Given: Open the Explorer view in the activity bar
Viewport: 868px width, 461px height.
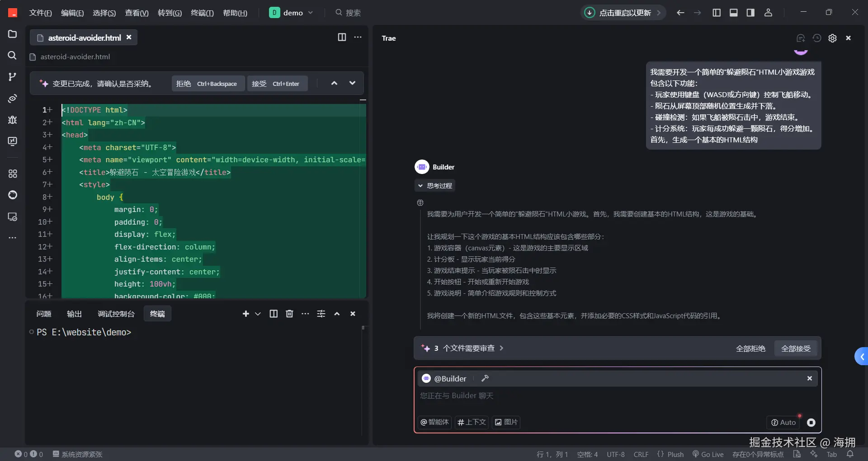Looking at the screenshot, I should pyautogui.click(x=12, y=34).
